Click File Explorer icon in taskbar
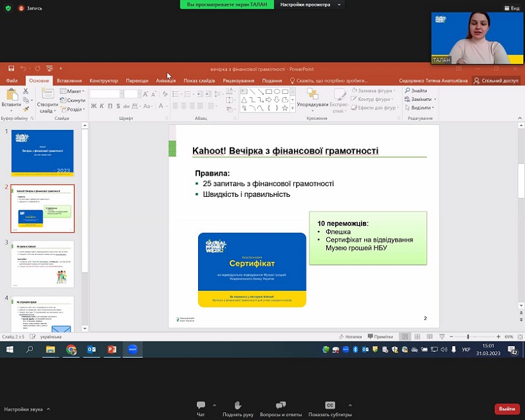The height and width of the screenshot is (420, 525). [x=51, y=349]
